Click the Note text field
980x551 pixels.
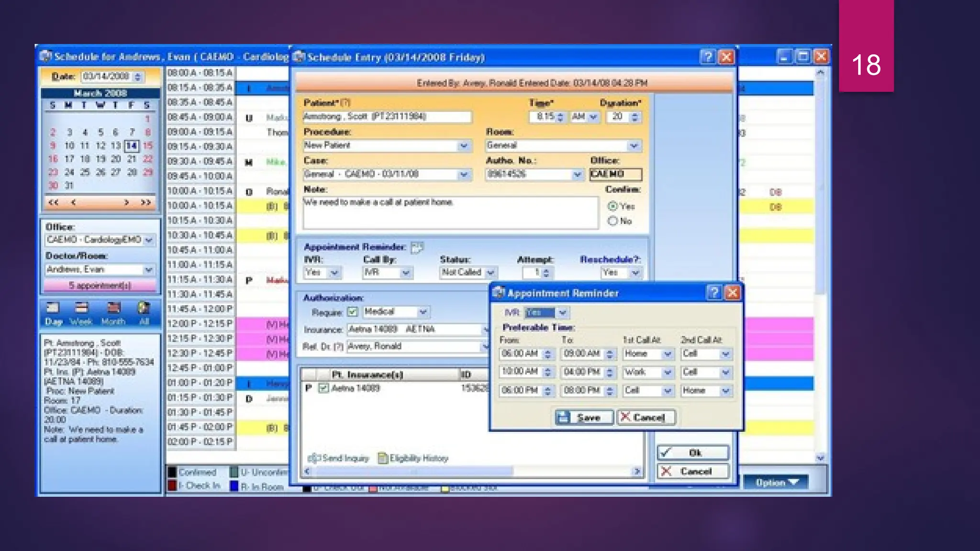450,213
